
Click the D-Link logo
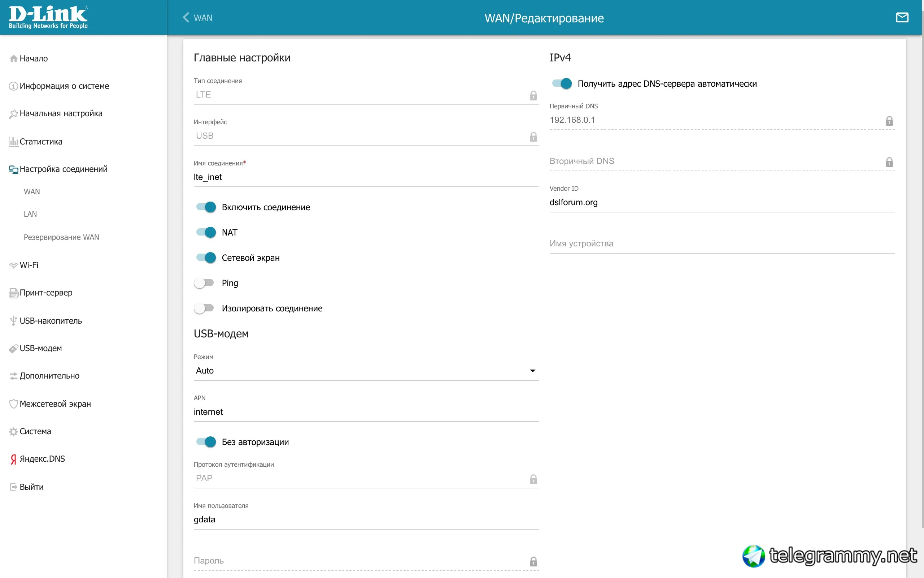coord(48,17)
